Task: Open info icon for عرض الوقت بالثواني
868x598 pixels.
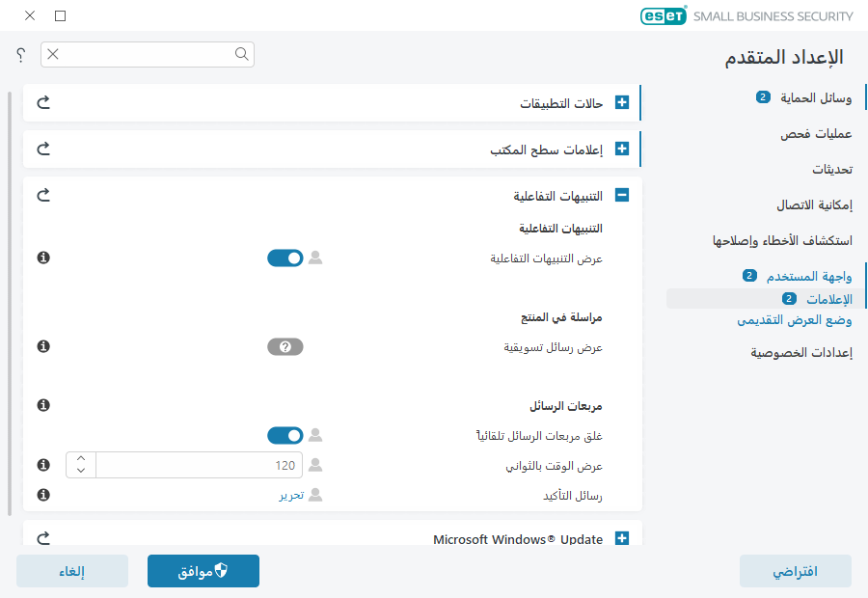Action: (43, 465)
